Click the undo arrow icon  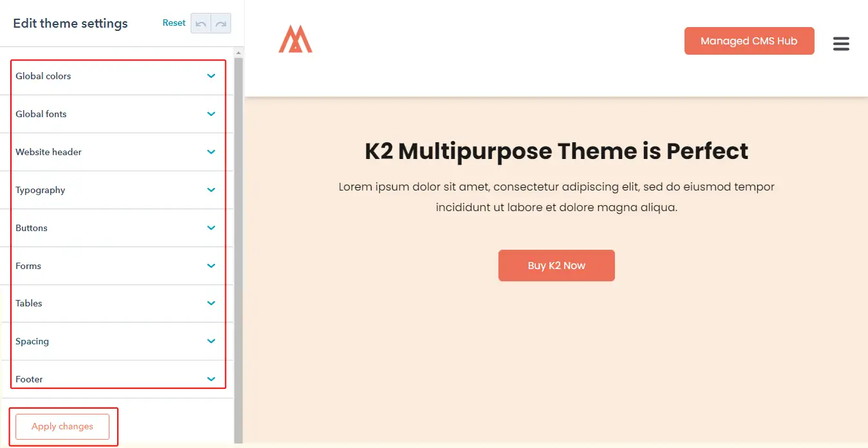point(201,23)
